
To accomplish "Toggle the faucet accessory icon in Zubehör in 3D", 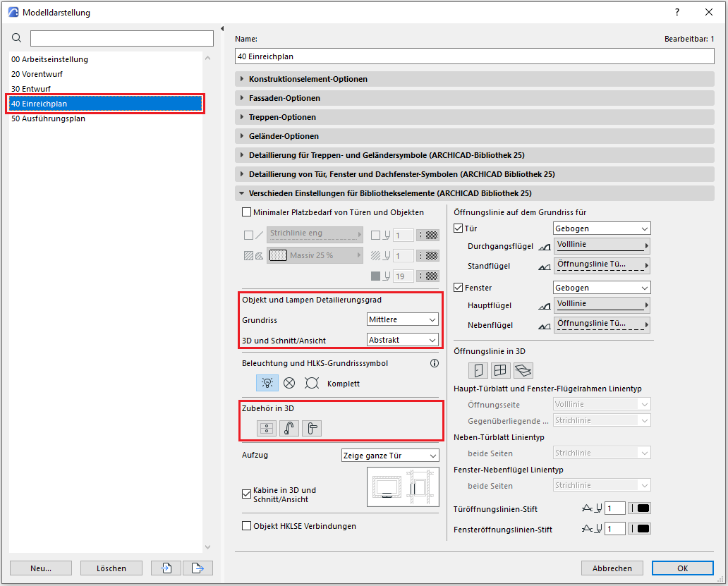I will (289, 428).
